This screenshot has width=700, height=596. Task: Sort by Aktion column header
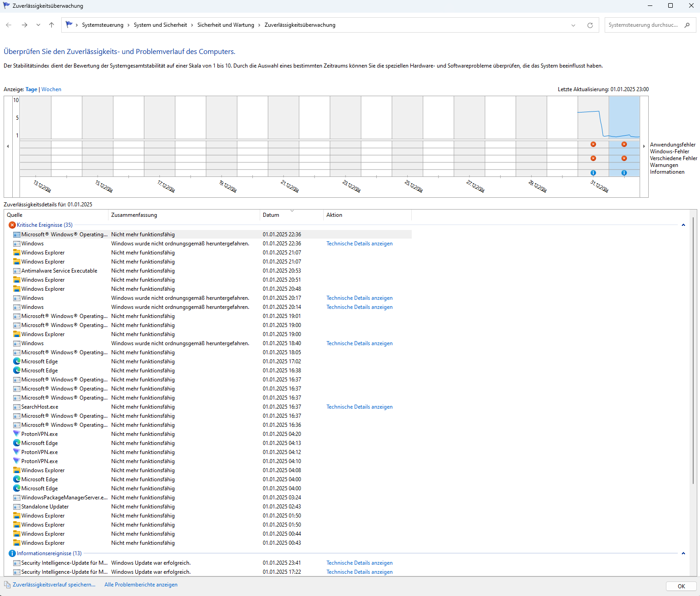point(368,215)
